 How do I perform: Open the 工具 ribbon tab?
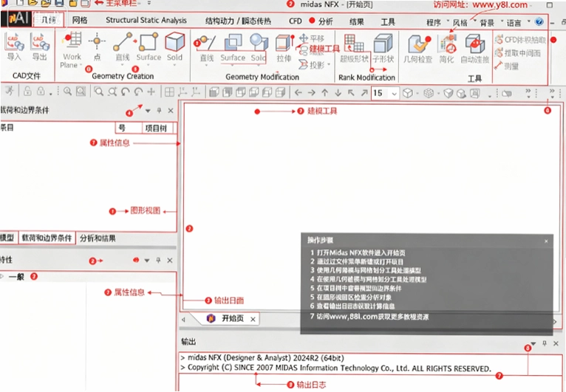(x=388, y=22)
